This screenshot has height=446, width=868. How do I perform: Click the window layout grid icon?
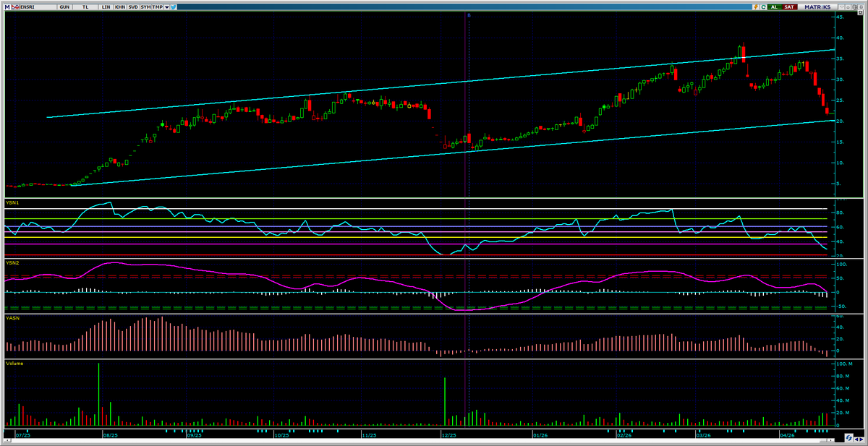pyautogui.click(x=854, y=7)
